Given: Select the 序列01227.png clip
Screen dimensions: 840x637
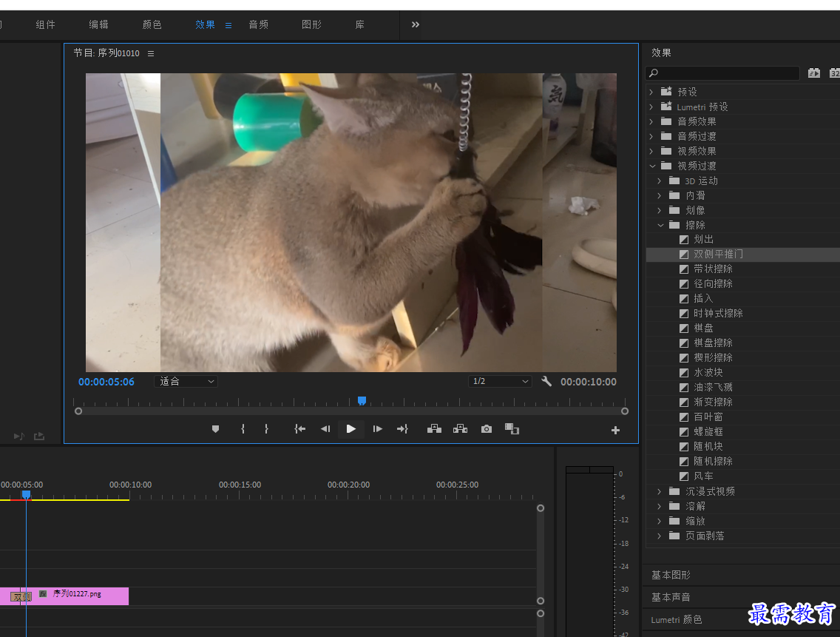Looking at the screenshot, I should click(79, 596).
